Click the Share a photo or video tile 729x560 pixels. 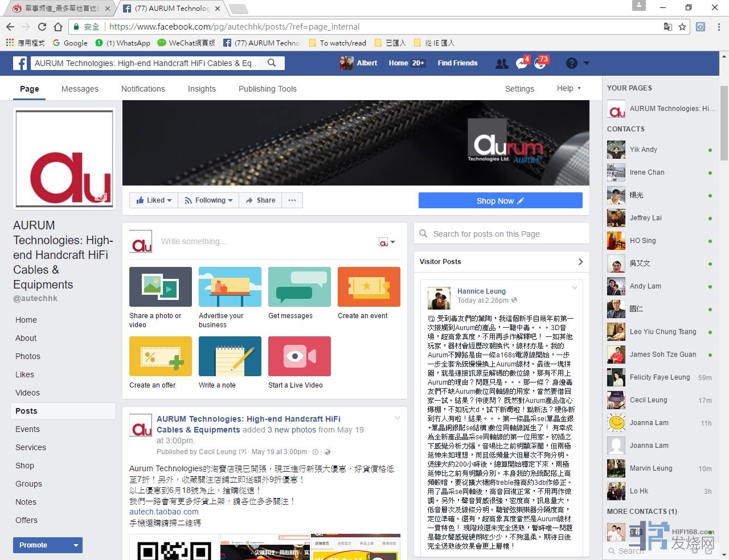click(161, 287)
